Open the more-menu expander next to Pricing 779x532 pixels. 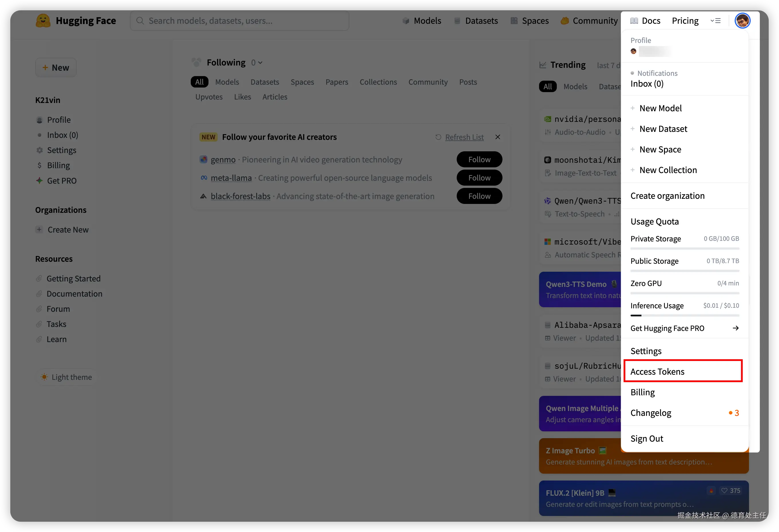(715, 21)
